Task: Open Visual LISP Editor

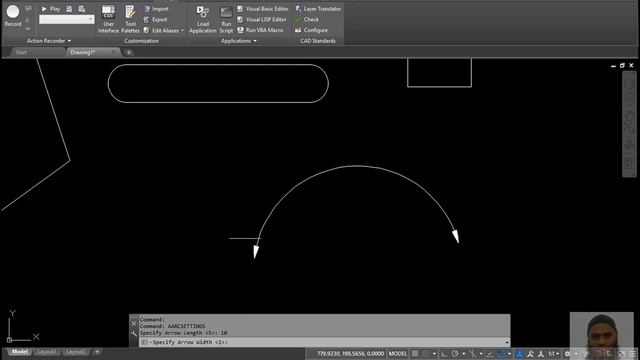Action: (x=262, y=19)
